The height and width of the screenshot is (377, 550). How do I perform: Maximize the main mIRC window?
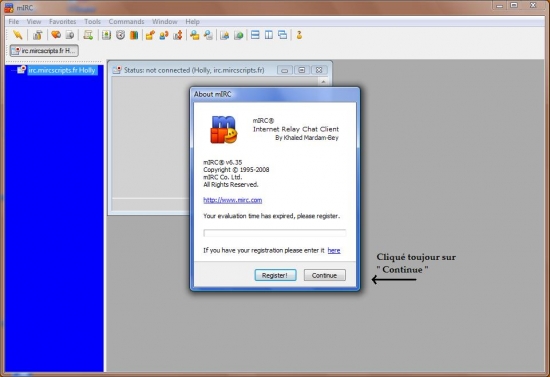pos(514,5)
